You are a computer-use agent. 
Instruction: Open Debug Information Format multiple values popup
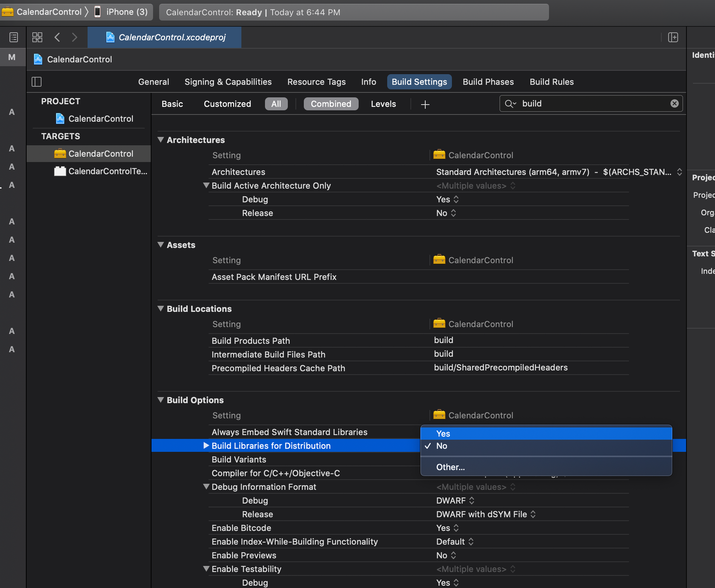tap(476, 487)
